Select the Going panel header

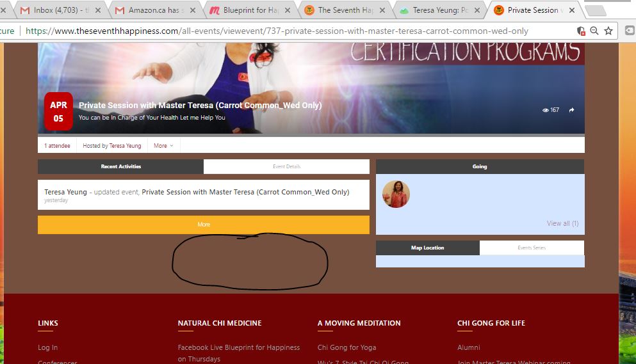pyautogui.click(x=480, y=166)
